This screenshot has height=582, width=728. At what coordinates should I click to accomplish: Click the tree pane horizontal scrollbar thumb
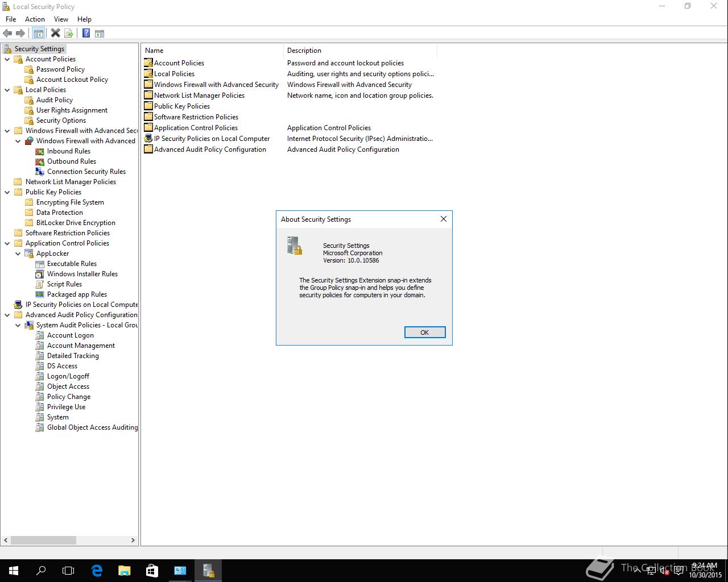pos(43,541)
